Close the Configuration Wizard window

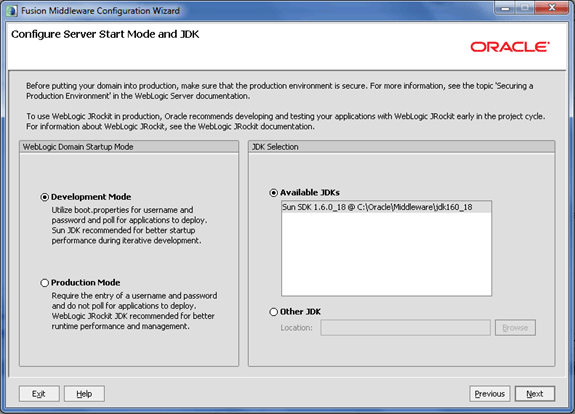[552, 8]
